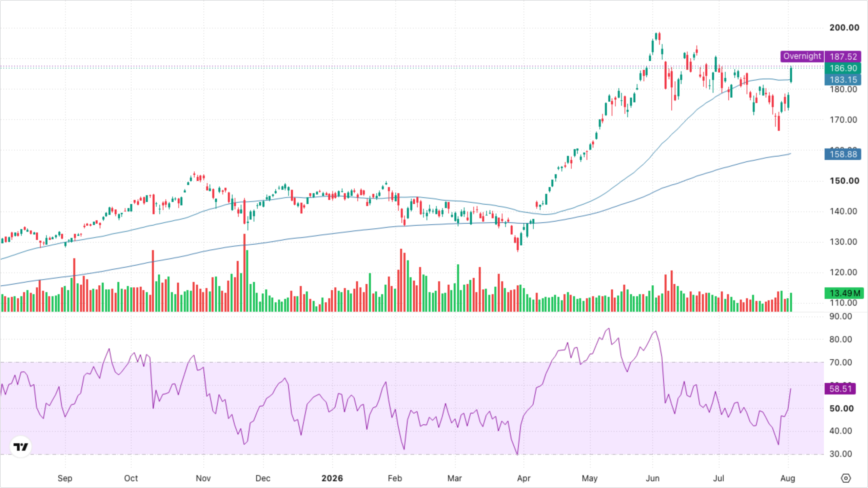
Task: Click the Feb label on time axis
Action: 395,478
